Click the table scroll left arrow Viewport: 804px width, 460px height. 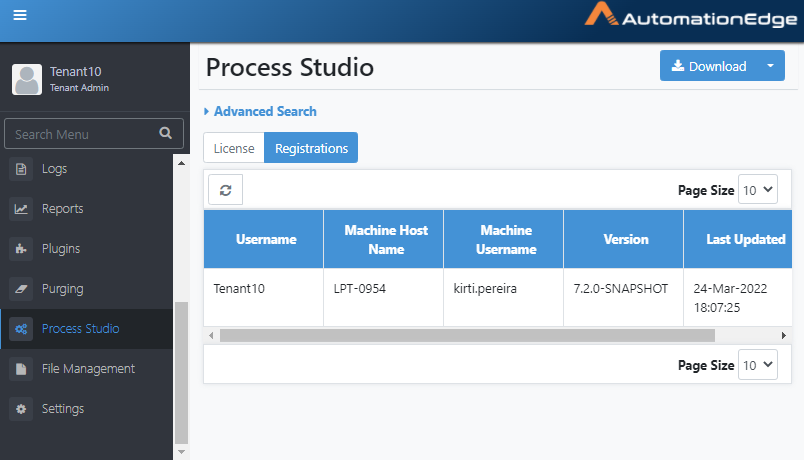211,335
